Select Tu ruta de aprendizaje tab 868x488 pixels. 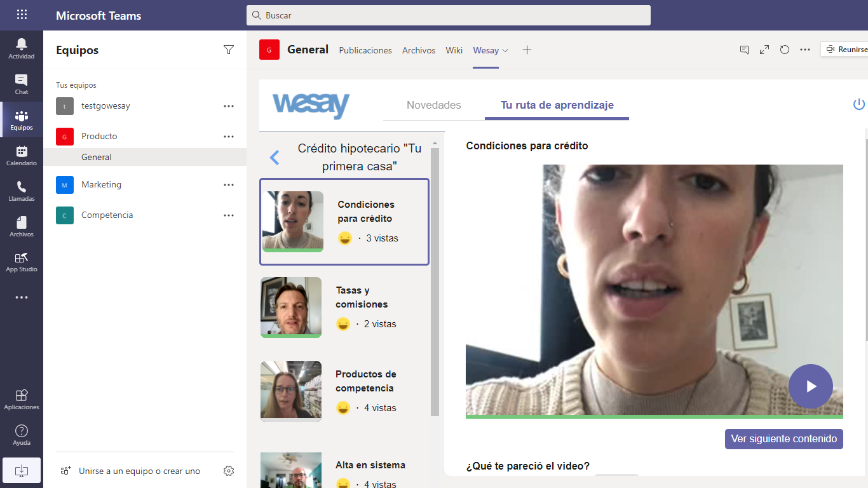[x=557, y=105]
